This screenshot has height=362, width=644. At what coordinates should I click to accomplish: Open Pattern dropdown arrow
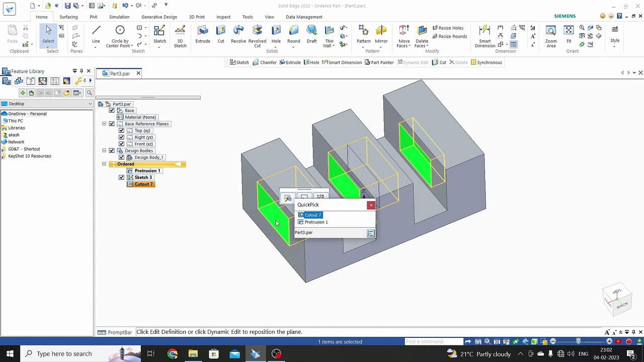point(363,48)
